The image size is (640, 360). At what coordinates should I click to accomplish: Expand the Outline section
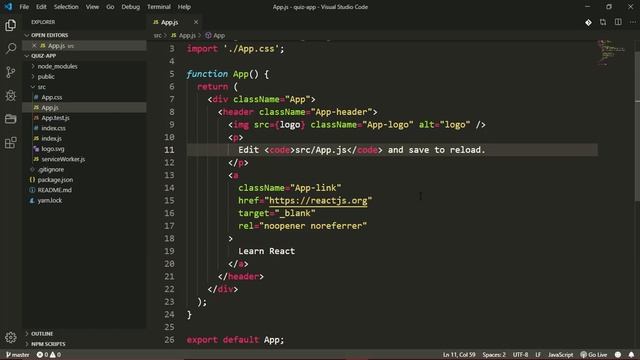[x=42, y=333]
